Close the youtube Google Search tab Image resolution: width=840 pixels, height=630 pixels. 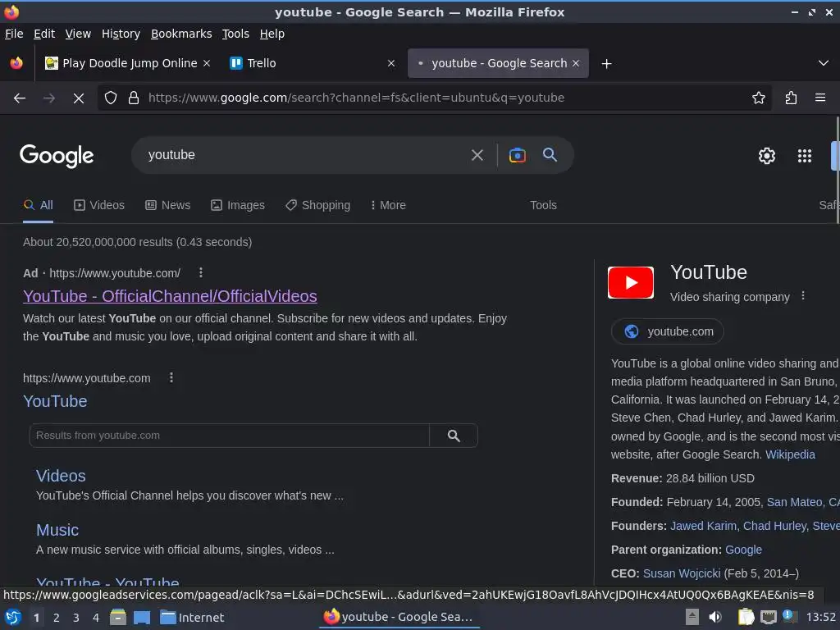(x=576, y=63)
